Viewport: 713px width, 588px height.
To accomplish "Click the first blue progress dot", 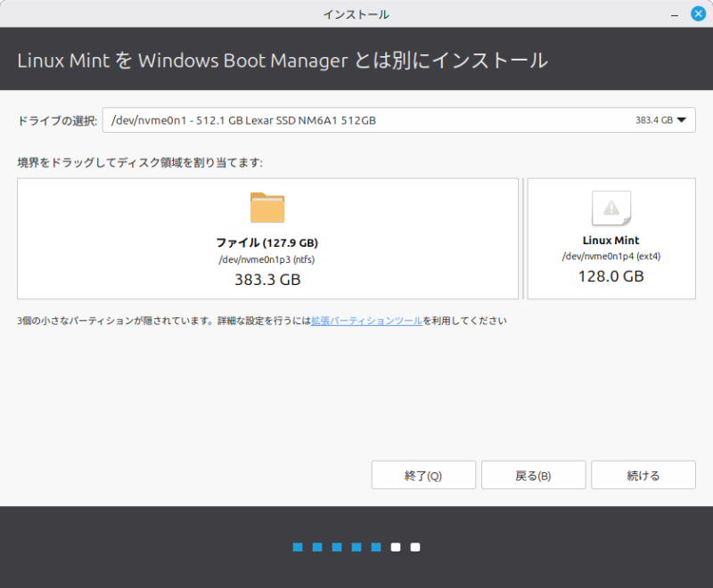I will point(298,547).
